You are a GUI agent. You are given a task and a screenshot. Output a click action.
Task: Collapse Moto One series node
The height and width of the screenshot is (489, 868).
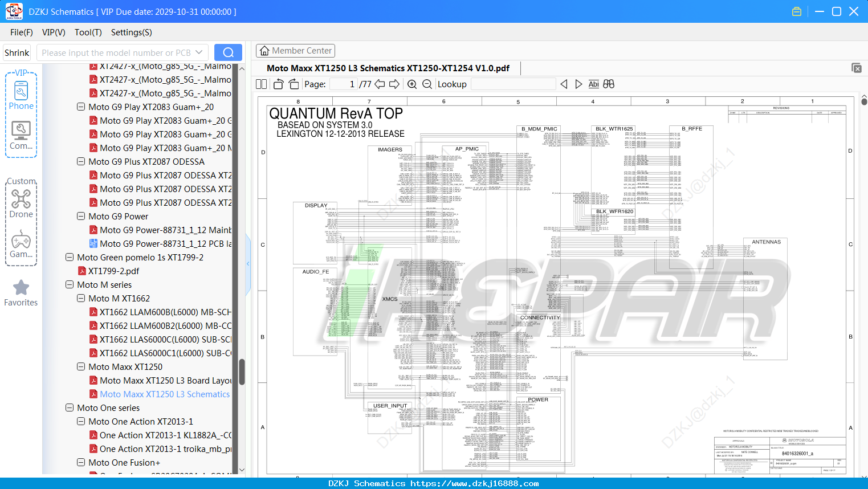tap(70, 407)
